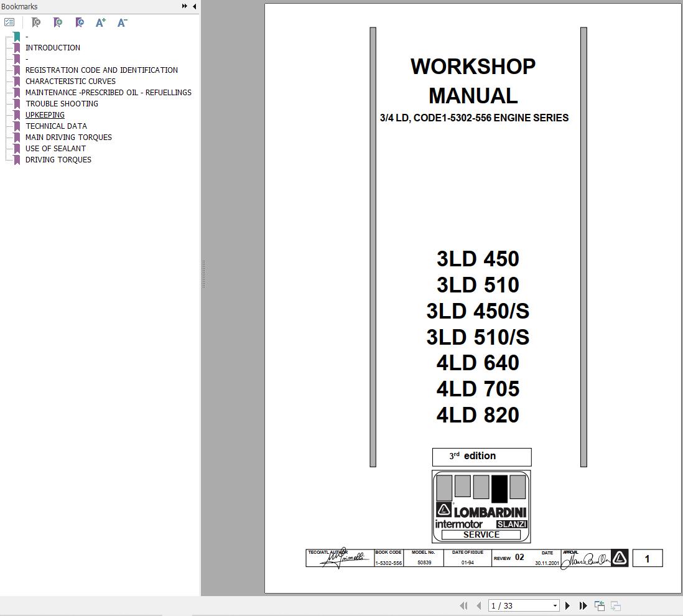
Task: Go back with the previous view icon
Action: (x=599, y=605)
